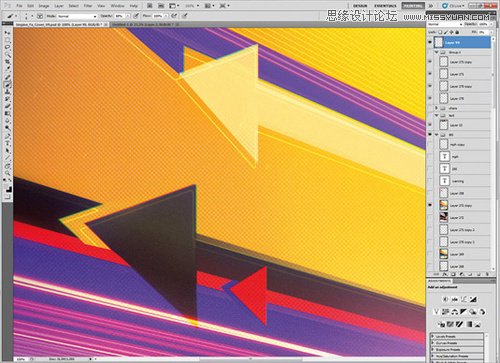The height and width of the screenshot is (363, 500).
Task: Toggle the Brush panel icon in options bar
Action: point(40,16)
